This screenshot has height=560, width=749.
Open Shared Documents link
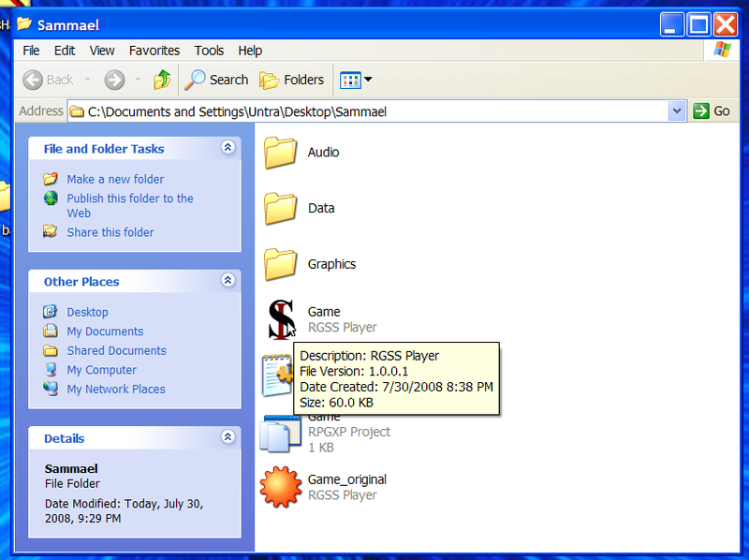(116, 351)
